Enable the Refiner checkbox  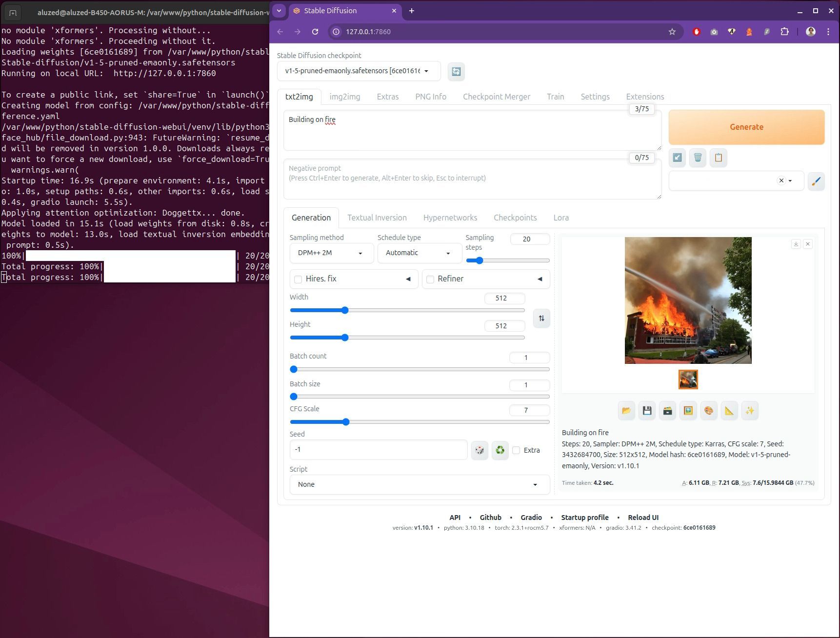(430, 279)
